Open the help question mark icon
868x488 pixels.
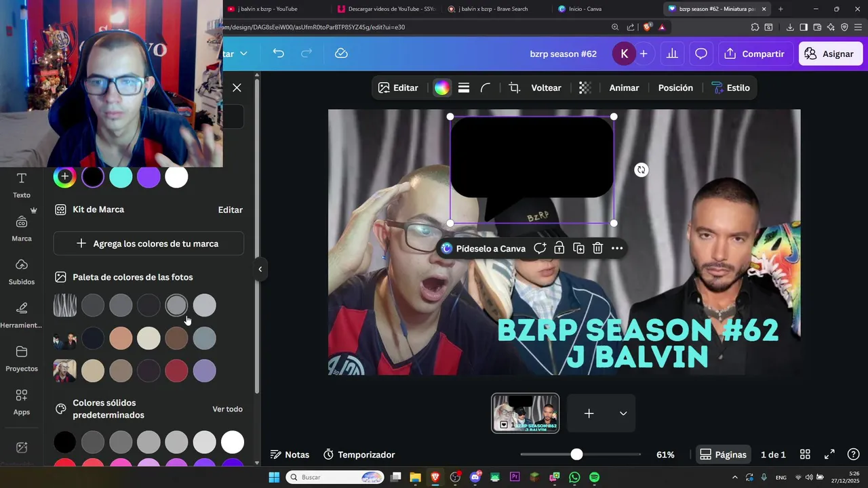tap(854, 455)
